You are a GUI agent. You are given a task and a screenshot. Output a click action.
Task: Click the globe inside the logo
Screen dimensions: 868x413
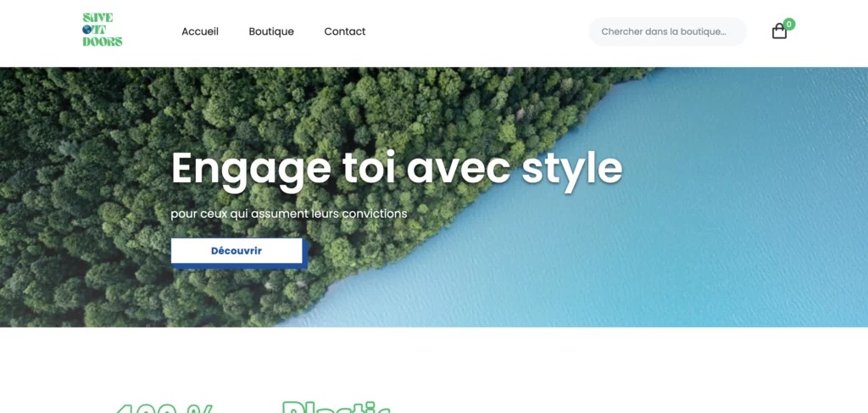pyautogui.click(x=87, y=30)
